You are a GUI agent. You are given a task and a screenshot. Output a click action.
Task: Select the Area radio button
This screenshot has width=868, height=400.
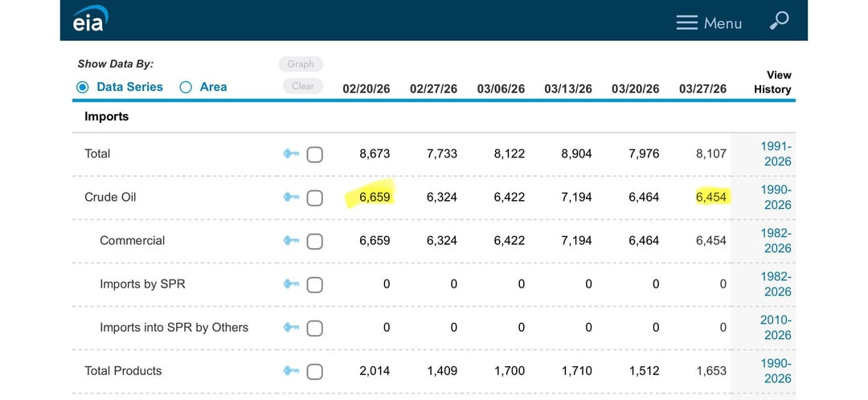186,88
